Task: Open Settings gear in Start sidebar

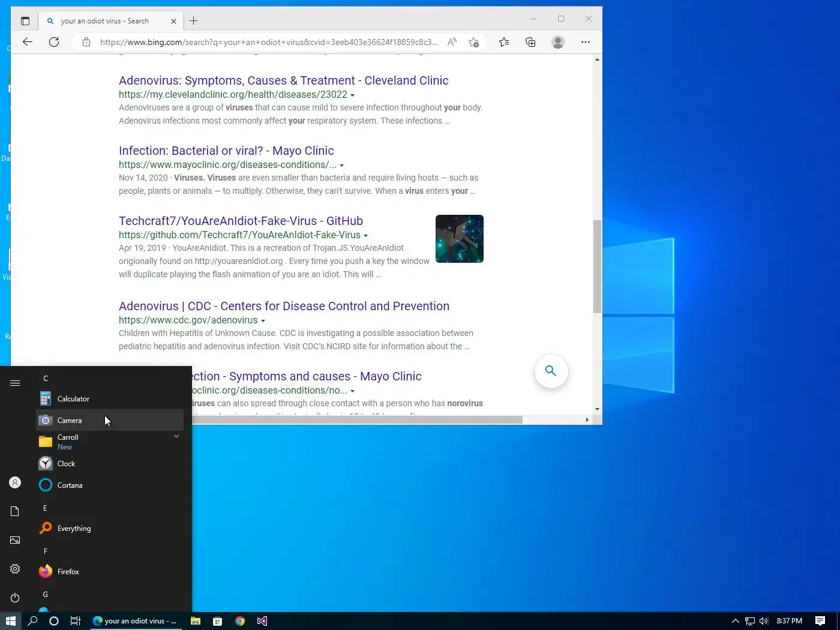Action: tap(15, 569)
